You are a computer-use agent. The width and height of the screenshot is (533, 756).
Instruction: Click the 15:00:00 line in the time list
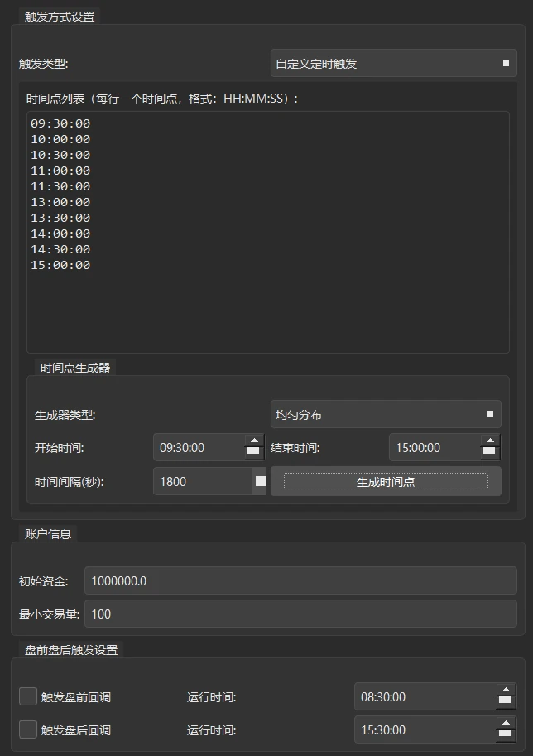click(x=60, y=265)
